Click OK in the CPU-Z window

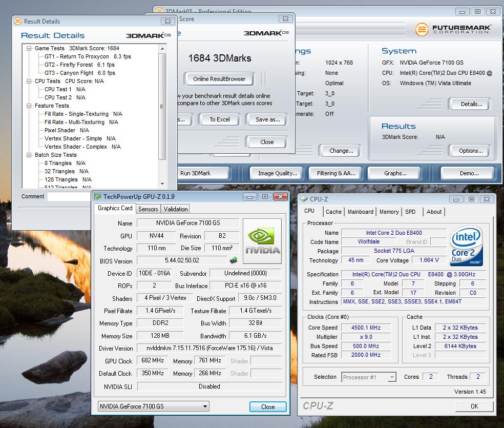tap(474, 406)
